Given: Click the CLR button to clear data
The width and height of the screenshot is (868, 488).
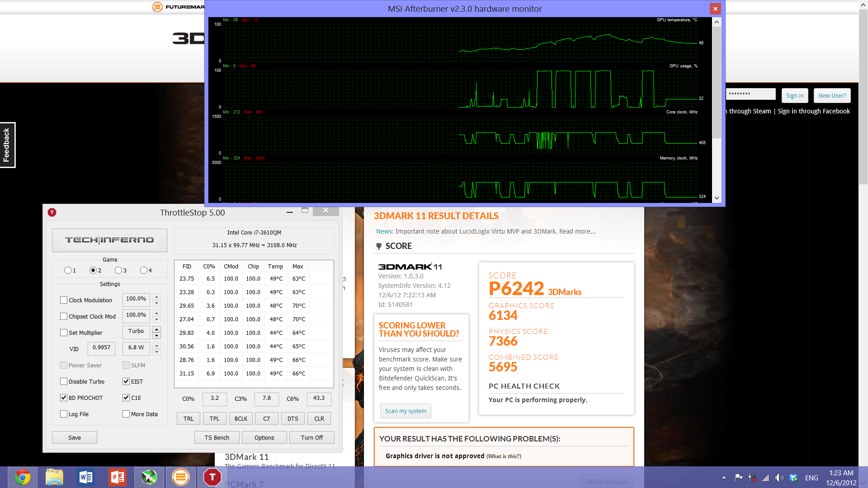Looking at the screenshot, I should [319, 419].
